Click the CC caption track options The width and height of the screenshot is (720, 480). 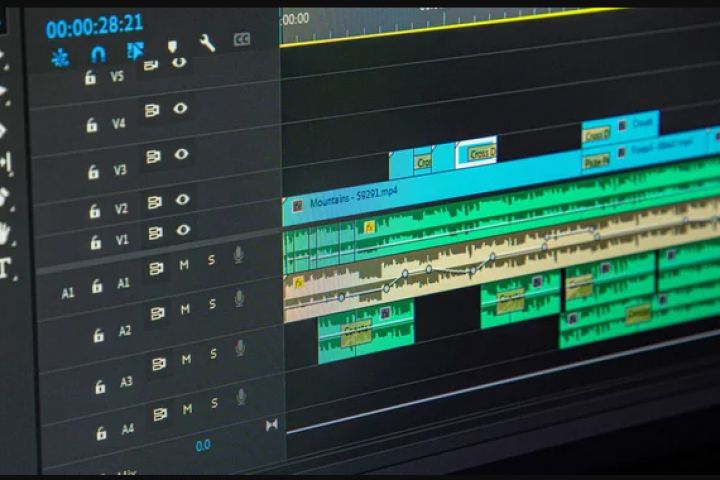click(x=242, y=40)
